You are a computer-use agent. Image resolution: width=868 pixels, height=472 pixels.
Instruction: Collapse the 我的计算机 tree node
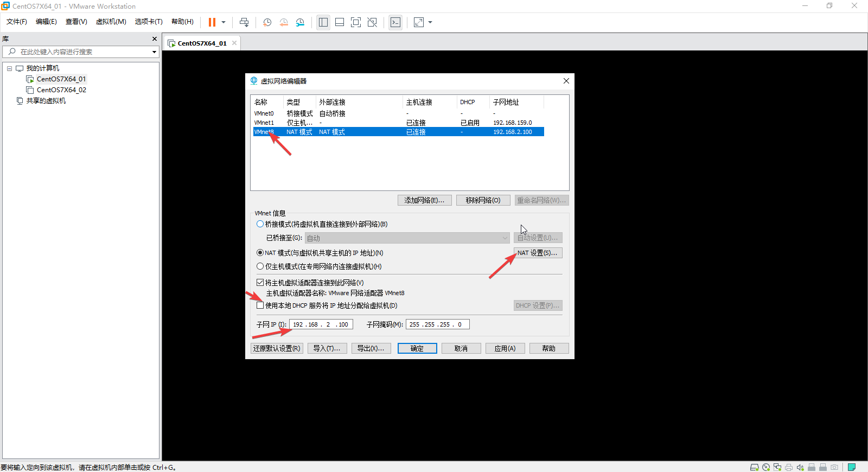(9, 68)
